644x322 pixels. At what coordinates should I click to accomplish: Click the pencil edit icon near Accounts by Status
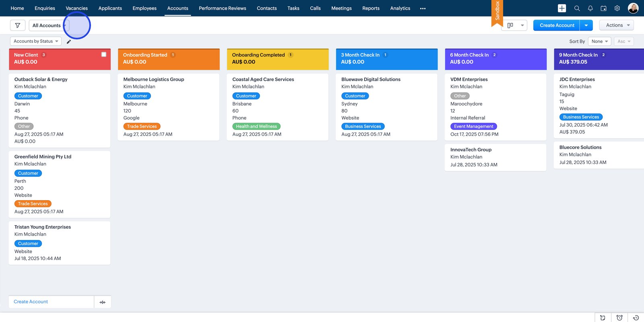click(x=69, y=41)
